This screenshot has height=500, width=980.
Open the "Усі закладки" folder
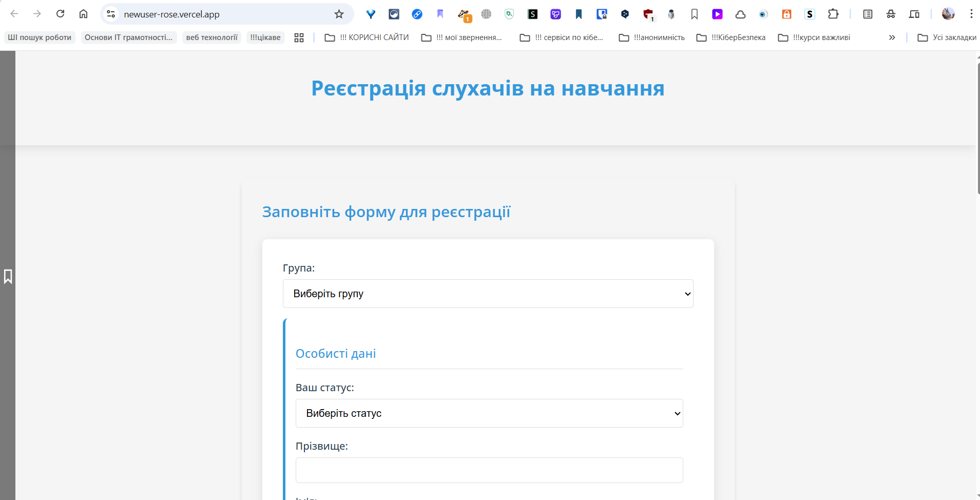(947, 37)
